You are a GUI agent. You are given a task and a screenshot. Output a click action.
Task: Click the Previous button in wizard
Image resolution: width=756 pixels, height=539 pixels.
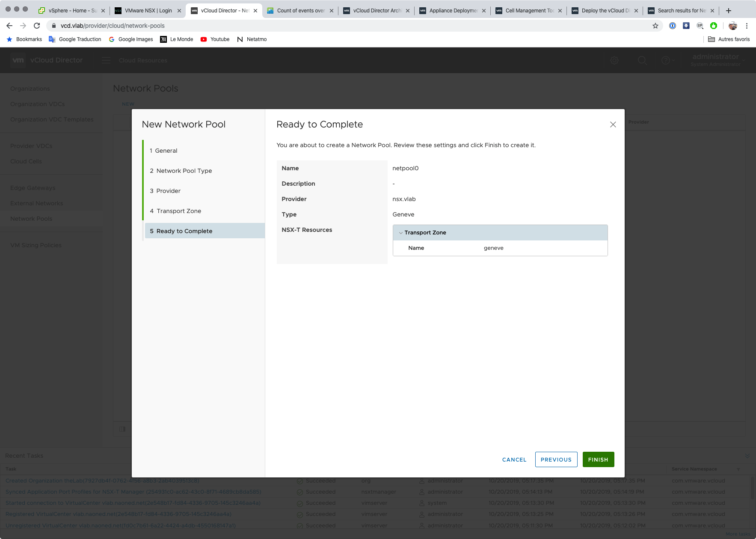click(556, 459)
